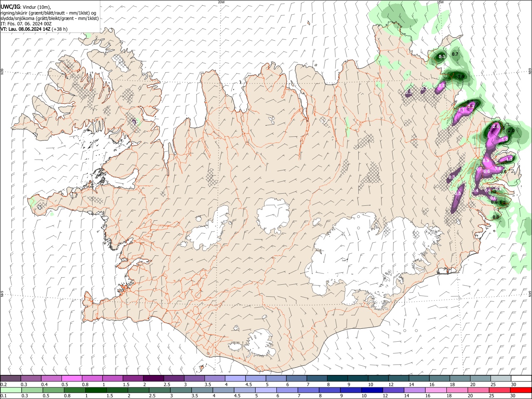Pick the light pink swatch above 16 in the lower legend
The image size is (532, 399).
436,390
